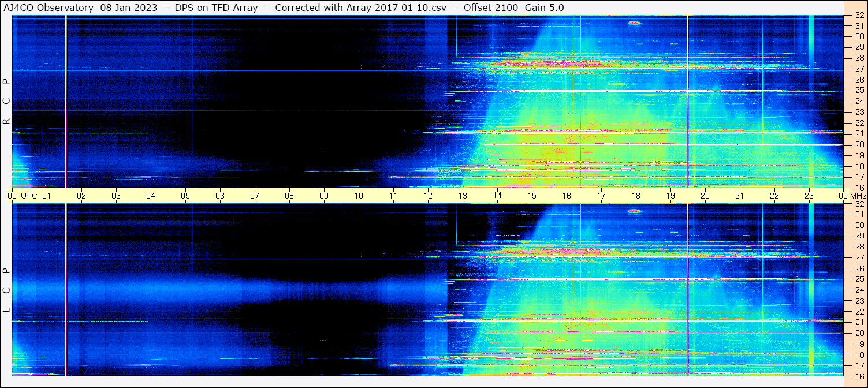Click hour label "10" on time axis
868x388 pixels.
pos(359,196)
